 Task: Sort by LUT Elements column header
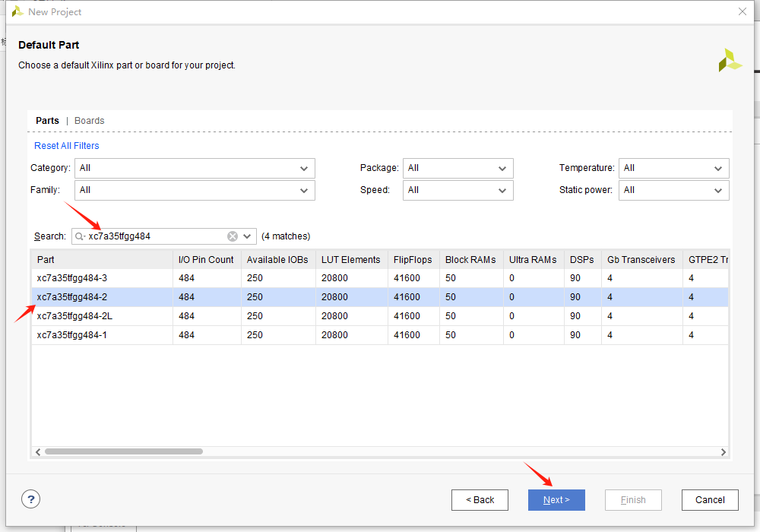(x=351, y=260)
